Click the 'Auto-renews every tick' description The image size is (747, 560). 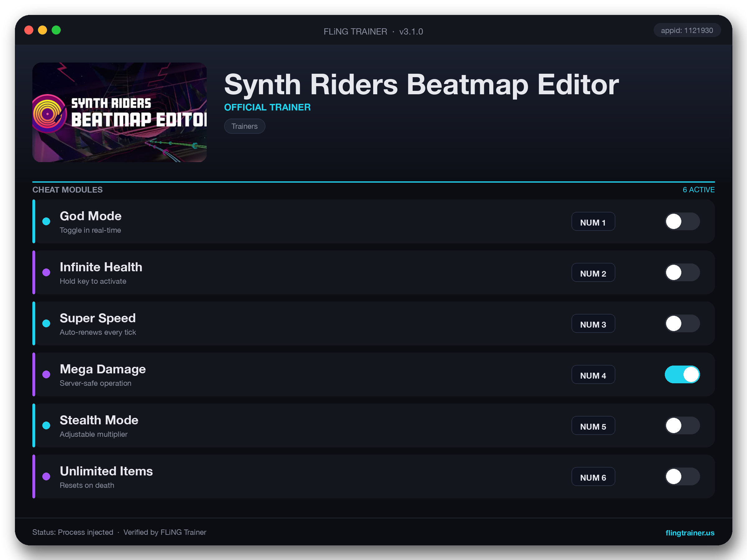pyautogui.click(x=98, y=332)
